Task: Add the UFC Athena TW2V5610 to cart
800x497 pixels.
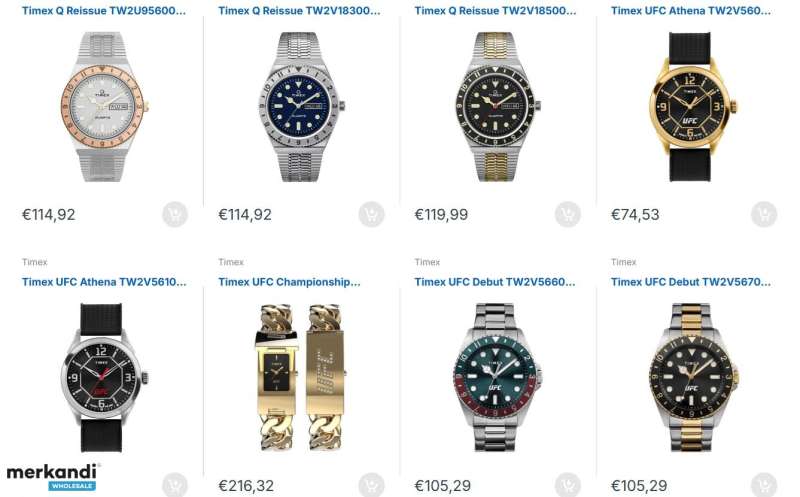Action: click(175, 485)
